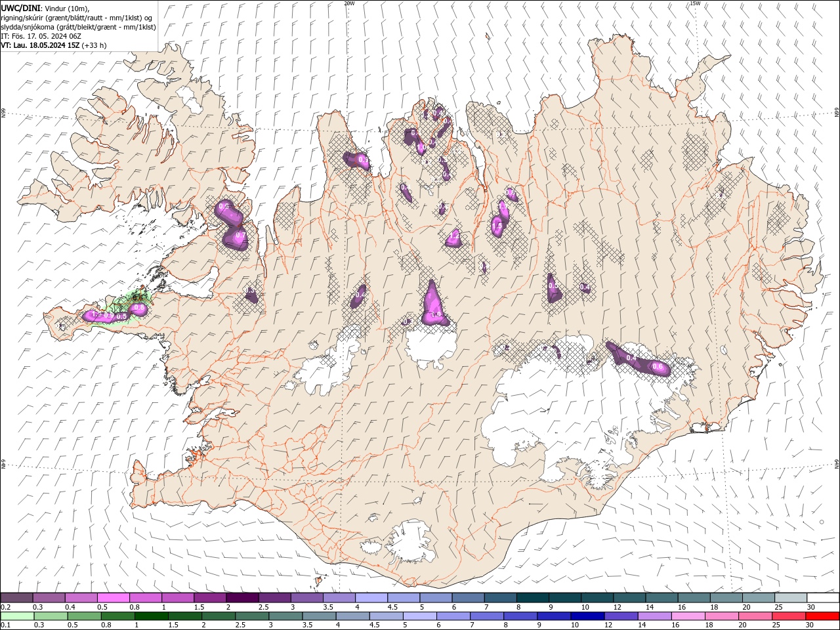Click the 'rigning/skúrir (grænt/blátt/rautt' legend line

(77, 18)
